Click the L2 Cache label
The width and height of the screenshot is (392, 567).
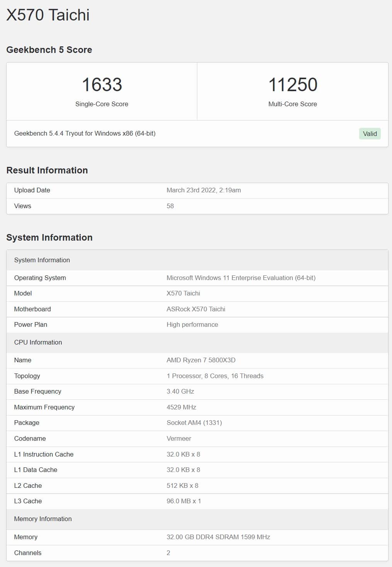(28, 486)
